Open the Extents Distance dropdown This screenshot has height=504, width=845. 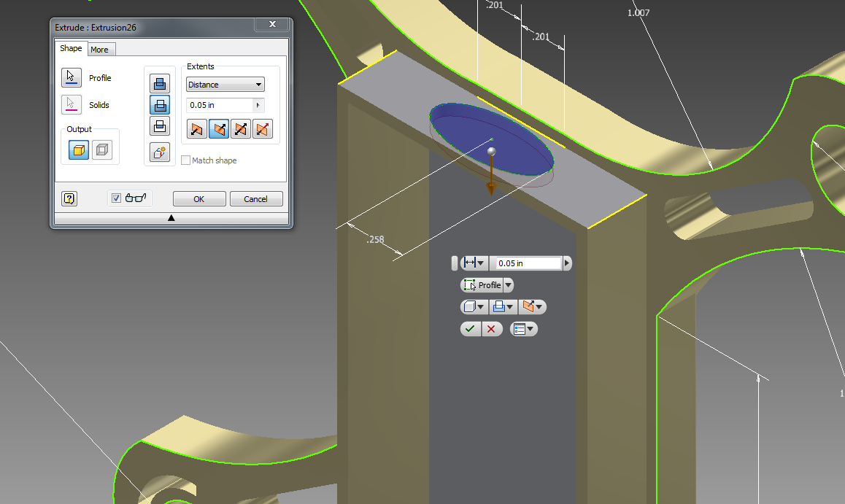pyautogui.click(x=225, y=85)
